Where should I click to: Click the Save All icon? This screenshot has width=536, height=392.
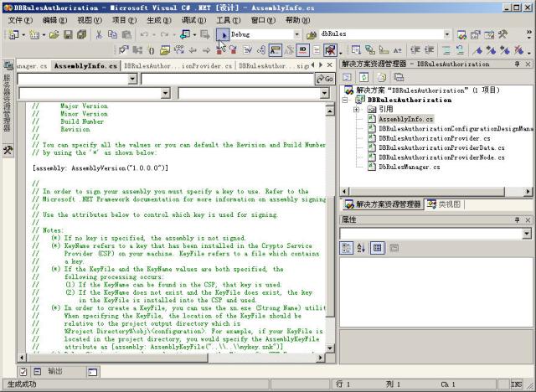click(81, 34)
